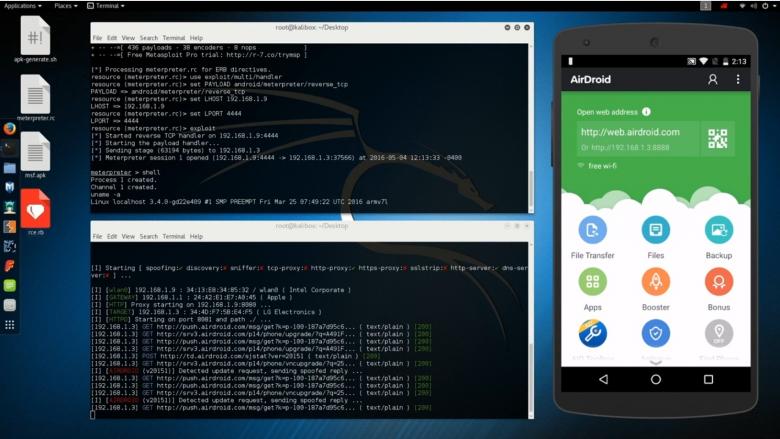The width and height of the screenshot is (780, 439).
Task: Expand the AirDroid panel down chevron
Action: pyautogui.click(x=656, y=362)
